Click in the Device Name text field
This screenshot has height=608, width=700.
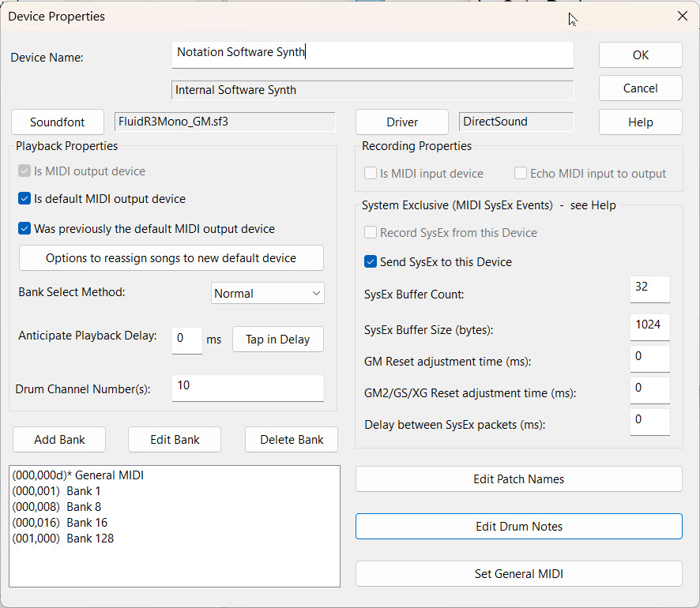pyautogui.click(x=372, y=54)
